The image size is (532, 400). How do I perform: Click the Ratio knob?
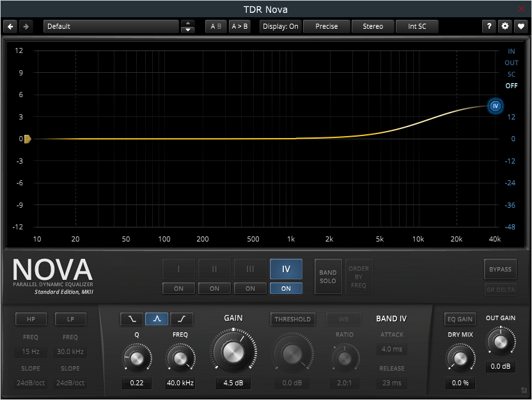(345, 358)
